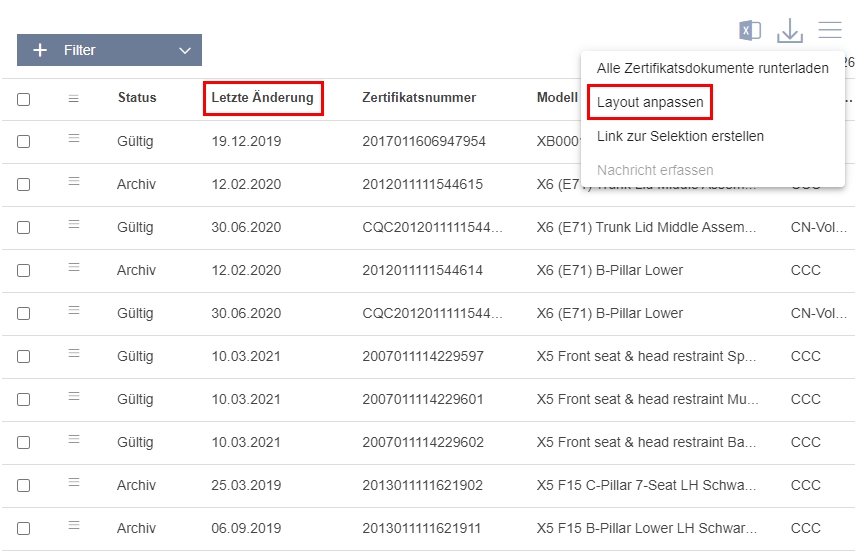Screen dimensions: 855x558
Task: Click CCC cell in 2013011111621902 row
Action: point(805,485)
